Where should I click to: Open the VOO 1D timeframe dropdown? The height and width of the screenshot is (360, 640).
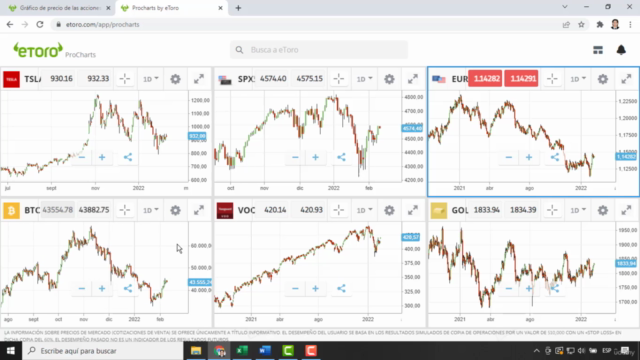tap(364, 210)
